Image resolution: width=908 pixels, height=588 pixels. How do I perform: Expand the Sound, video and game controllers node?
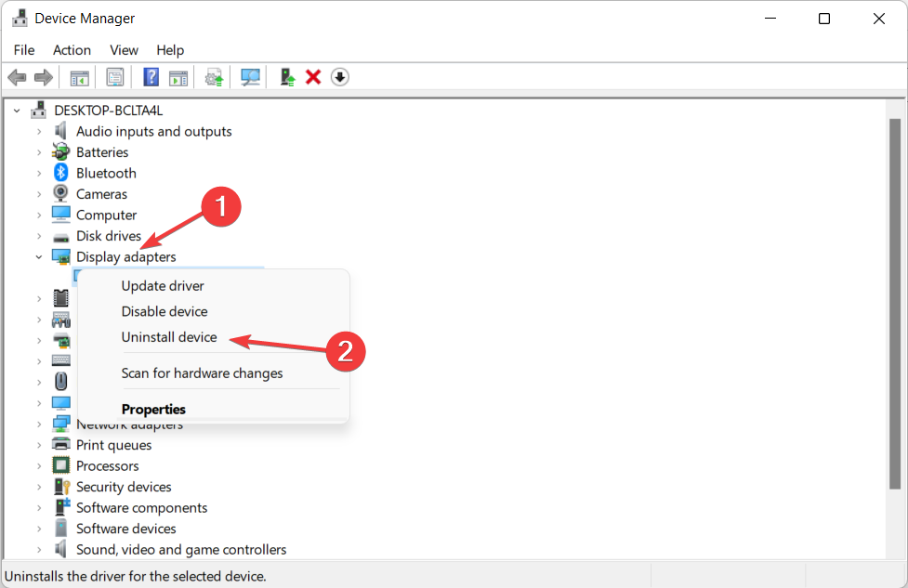coord(39,550)
